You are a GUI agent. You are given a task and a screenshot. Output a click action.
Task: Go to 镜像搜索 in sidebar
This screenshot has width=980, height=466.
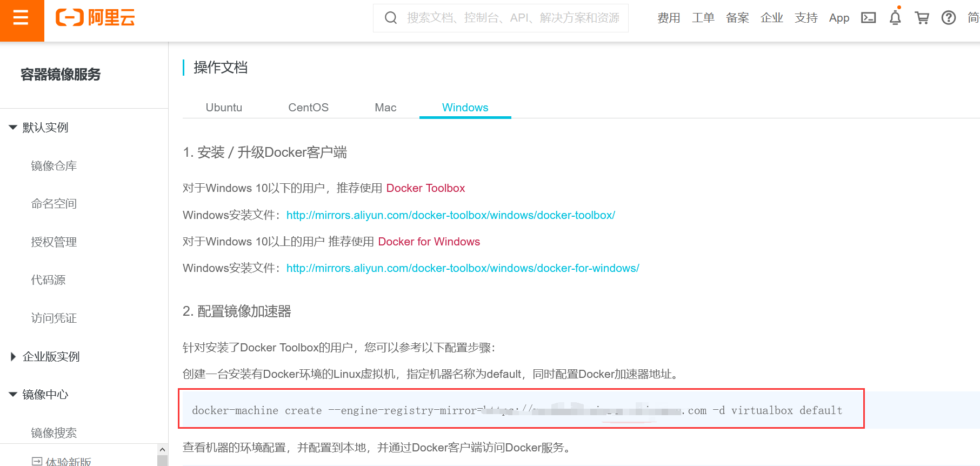coord(54,432)
